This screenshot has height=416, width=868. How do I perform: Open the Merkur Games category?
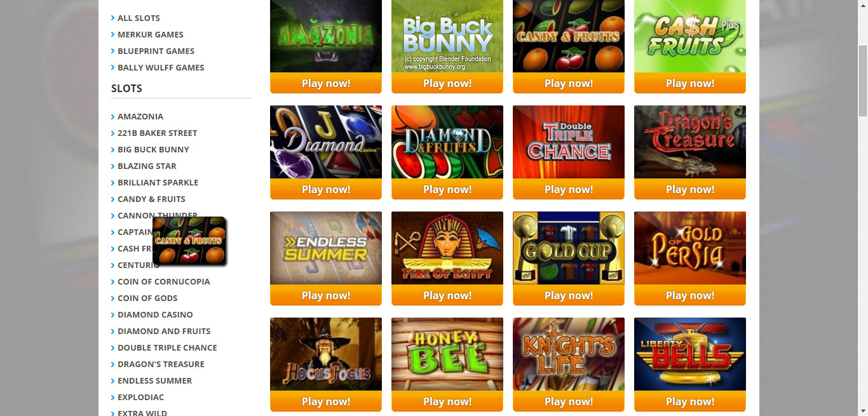(x=150, y=34)
